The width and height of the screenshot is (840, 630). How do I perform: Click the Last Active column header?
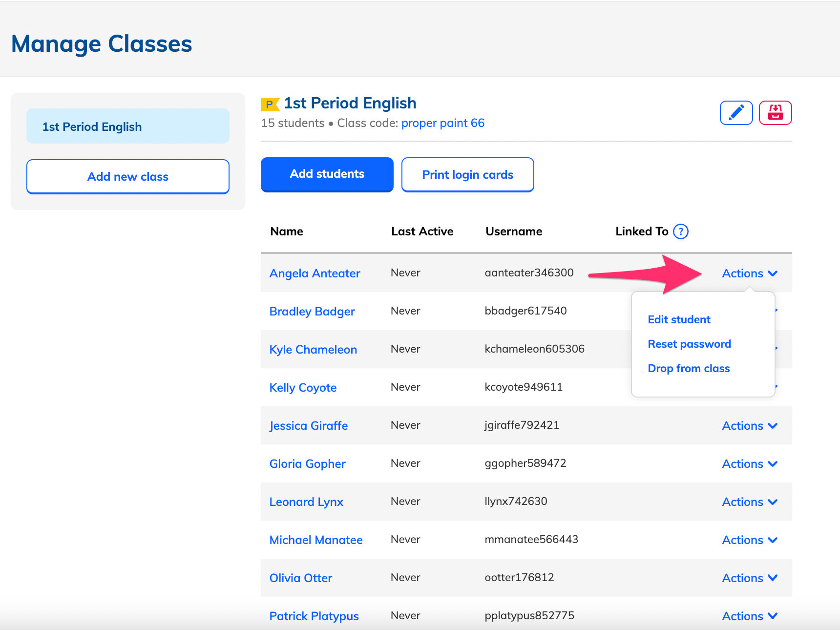click(422, 231)
